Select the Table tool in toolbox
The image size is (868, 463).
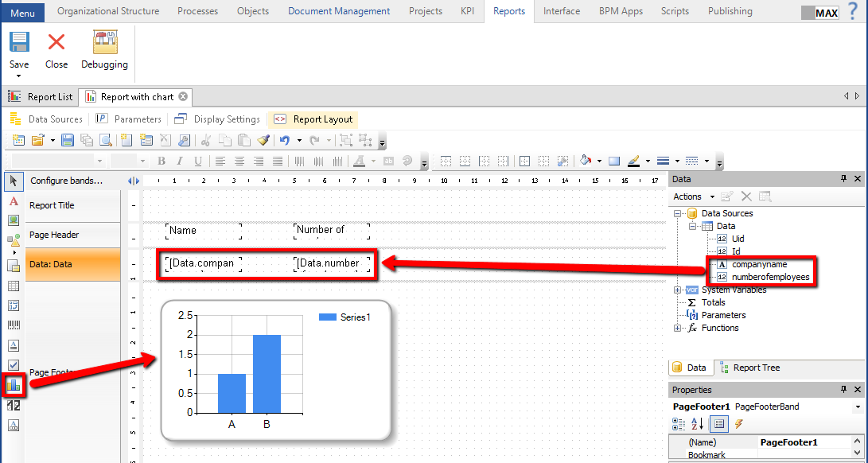(x=14, y=286)
